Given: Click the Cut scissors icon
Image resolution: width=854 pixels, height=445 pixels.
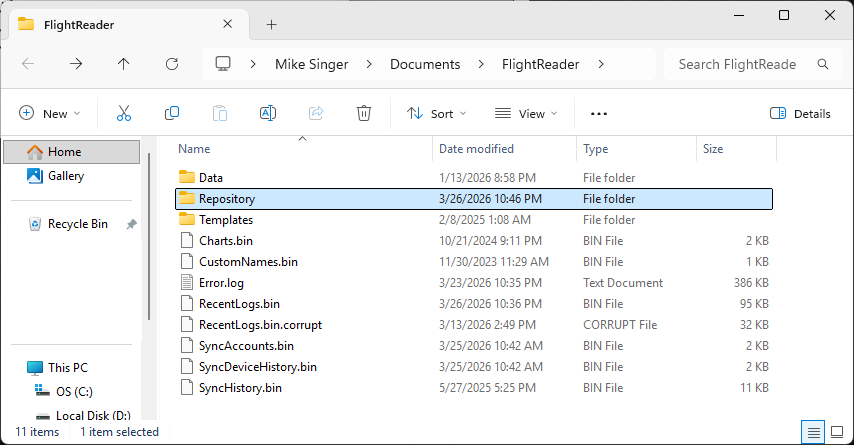Looking at the screenshot, I should [124, 113].
